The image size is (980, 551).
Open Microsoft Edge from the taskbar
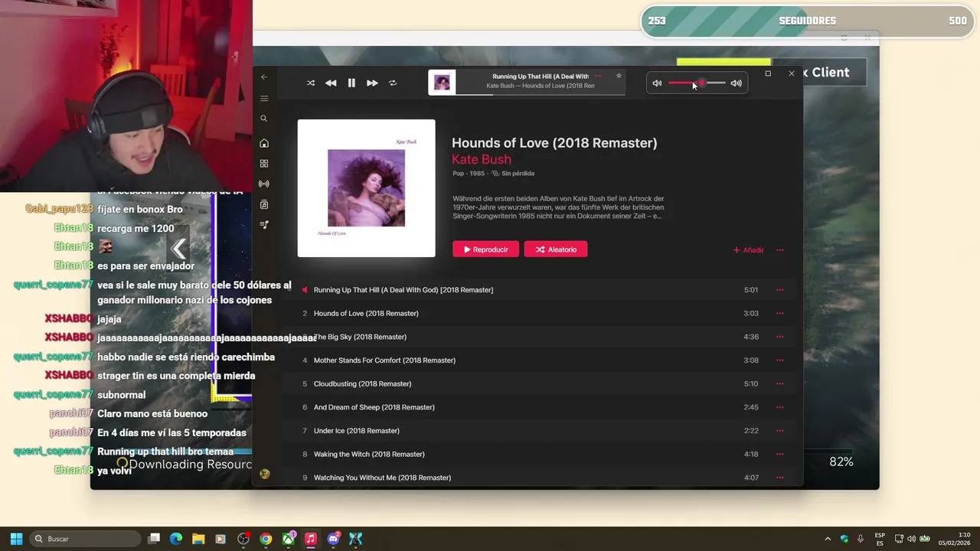pos(176,539)
